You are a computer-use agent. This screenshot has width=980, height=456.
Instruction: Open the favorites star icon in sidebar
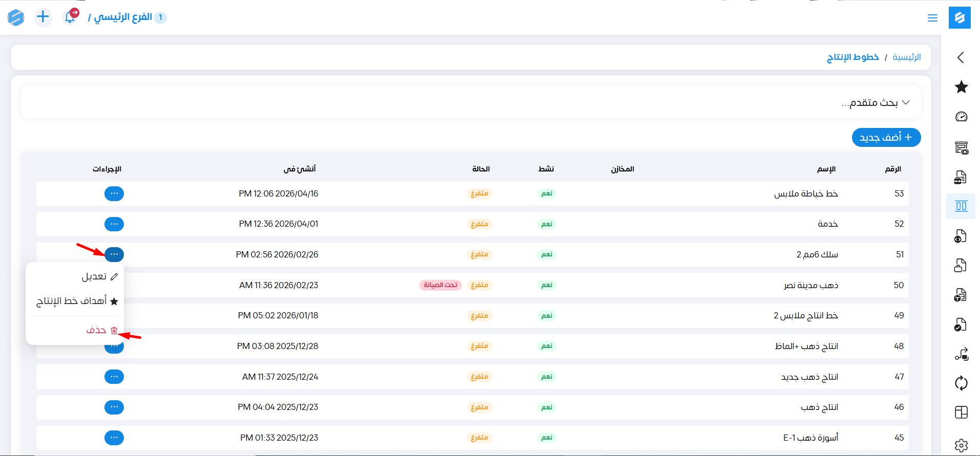coord(961,87)
